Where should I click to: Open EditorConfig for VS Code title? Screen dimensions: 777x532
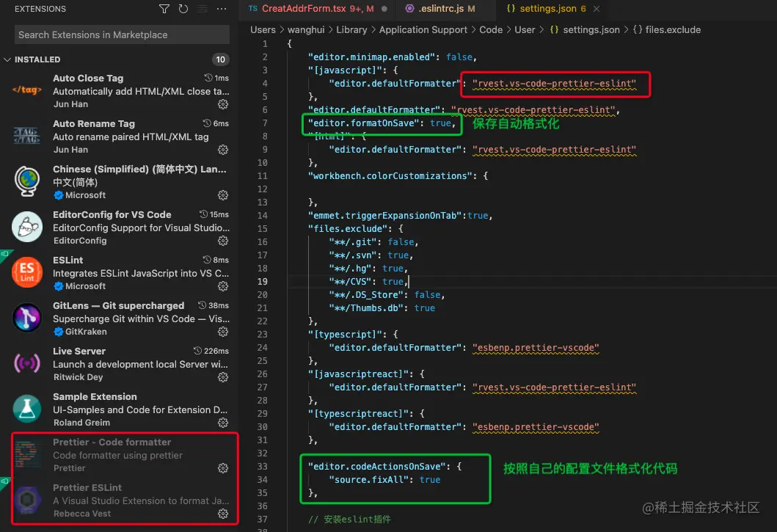[112, 215]
